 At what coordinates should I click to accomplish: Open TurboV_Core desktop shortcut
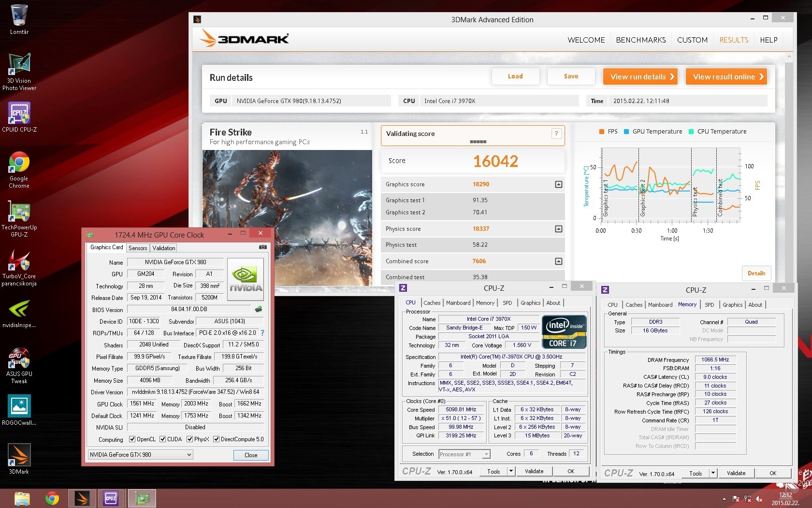click(x=19, y=268)
